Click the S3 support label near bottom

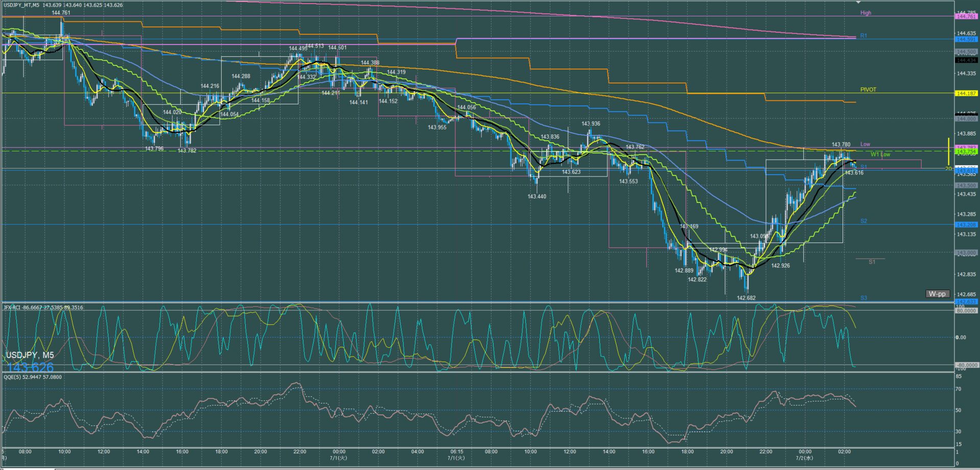click(x=864, y=298)
